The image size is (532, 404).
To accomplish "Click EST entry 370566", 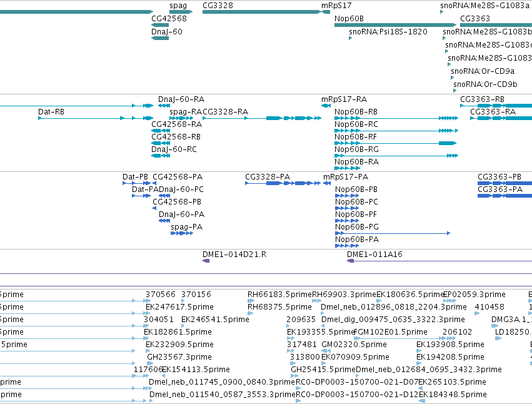I will pos(161,295).
